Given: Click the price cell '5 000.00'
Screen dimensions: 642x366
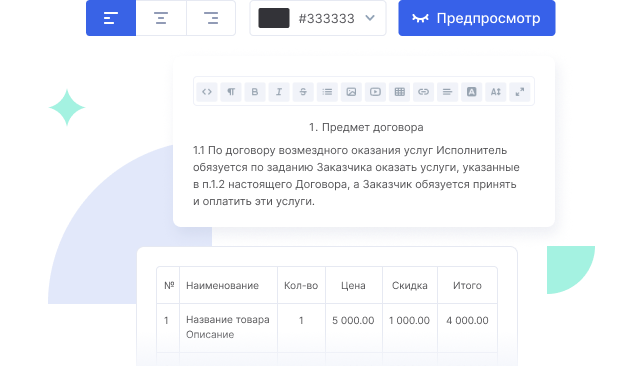Looking at the screenshot, I should coord(353,320).
